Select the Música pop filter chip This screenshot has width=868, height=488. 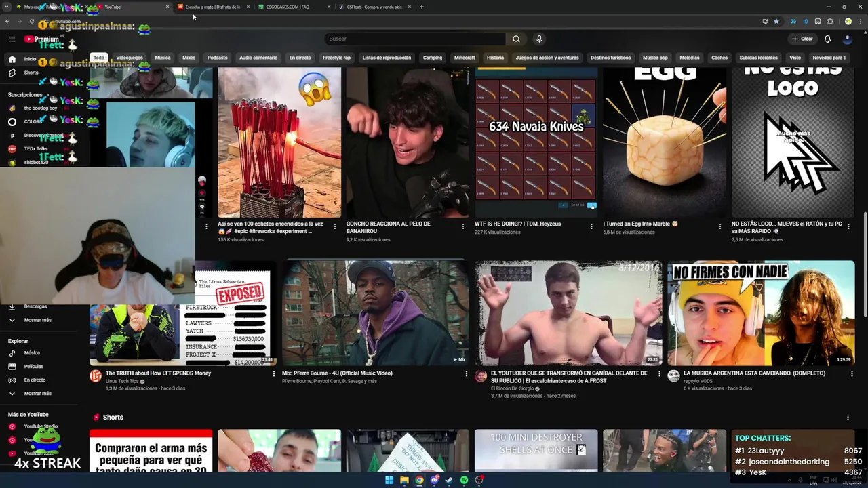pos(655,58)
